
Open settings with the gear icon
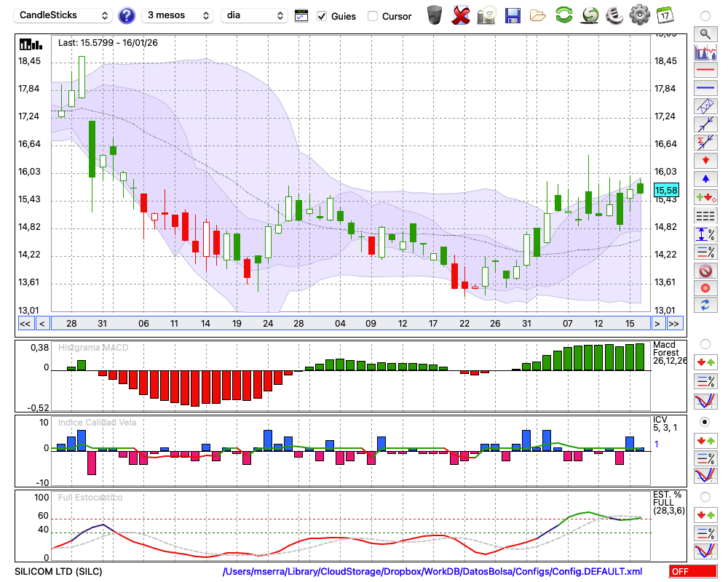click(639, 15)
